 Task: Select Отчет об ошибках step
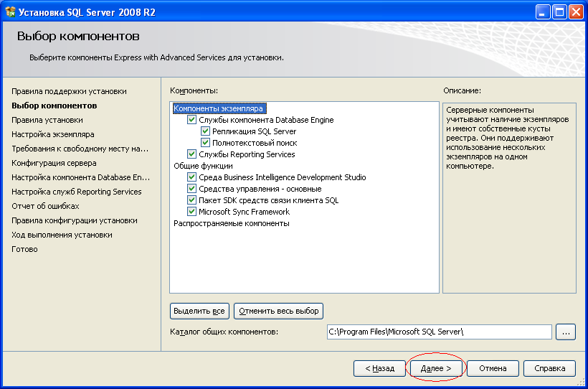pos(45,206)
